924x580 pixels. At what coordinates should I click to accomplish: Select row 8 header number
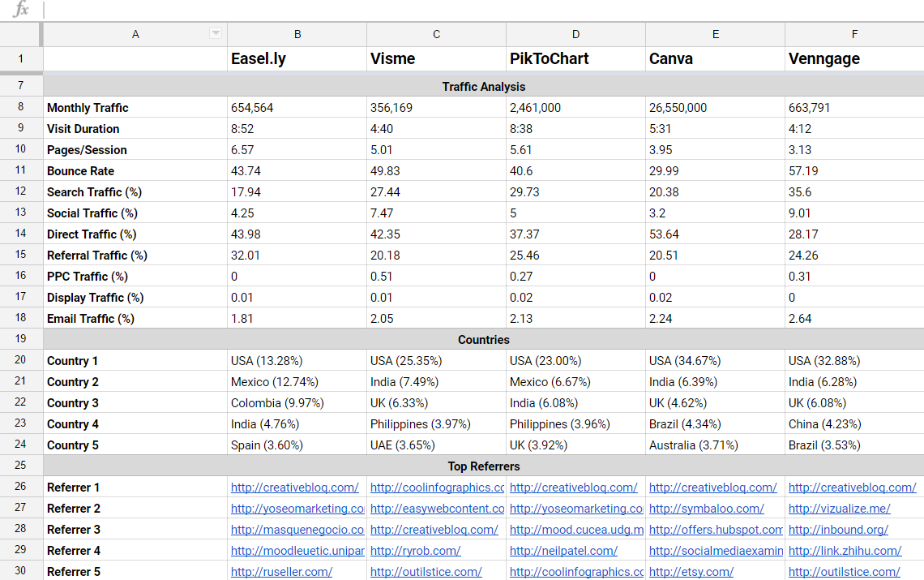20,107
